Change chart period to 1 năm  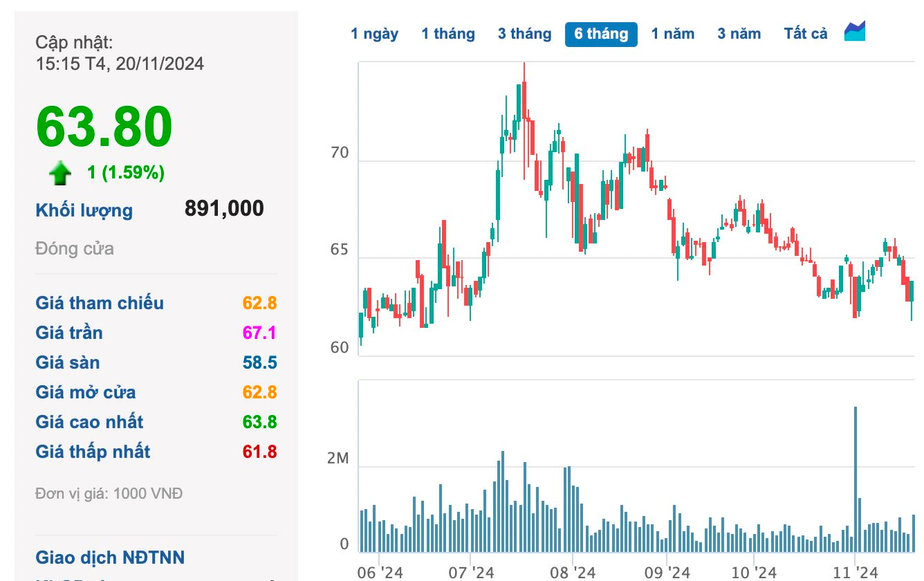[x=673, y=34]
